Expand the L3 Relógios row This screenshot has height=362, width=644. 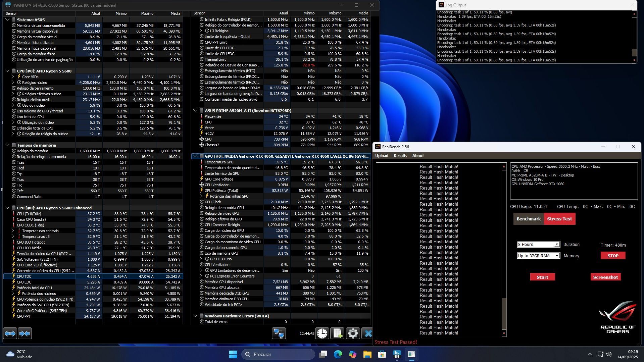(x=201, y=31)
